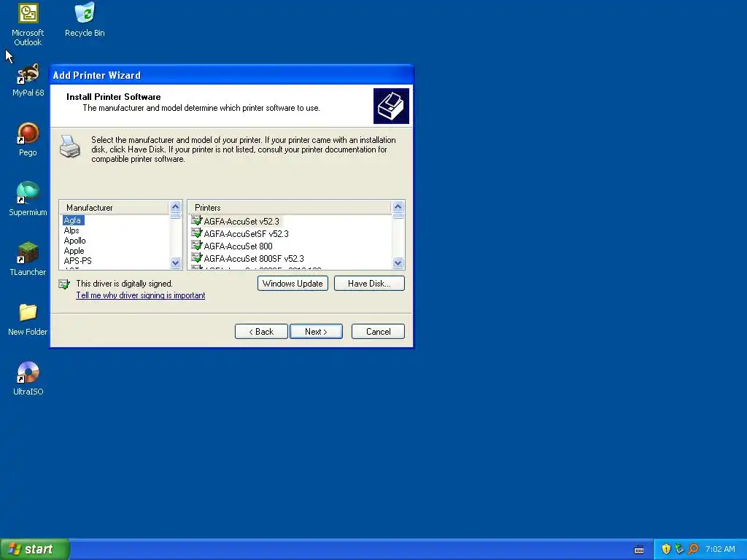Select Apollo in Manufacturer list
This screenshot has width=747, height=560.
coord(75,241)
